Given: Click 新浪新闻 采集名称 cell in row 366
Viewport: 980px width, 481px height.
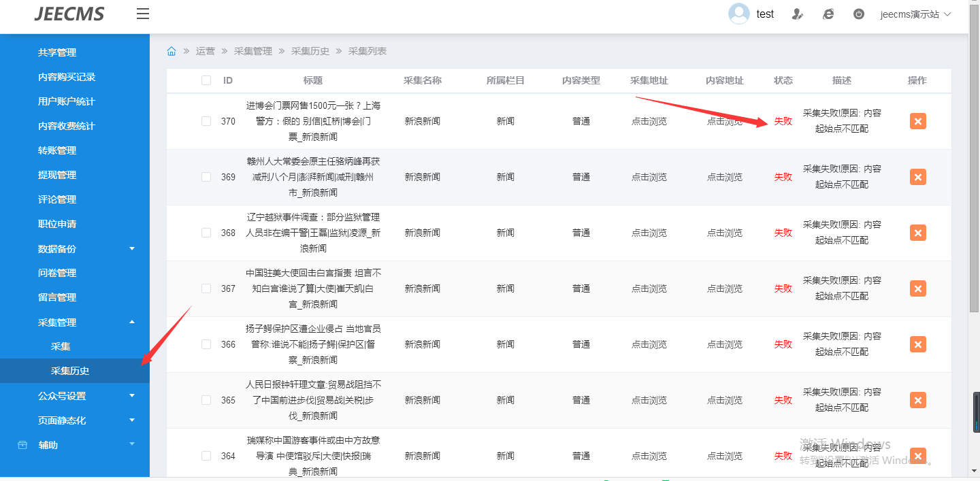Looking at the screenshot, I should 423,344.
